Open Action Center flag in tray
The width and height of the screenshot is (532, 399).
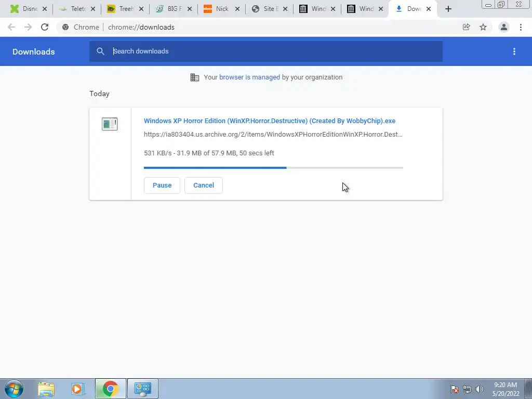[x=455, y=389]
